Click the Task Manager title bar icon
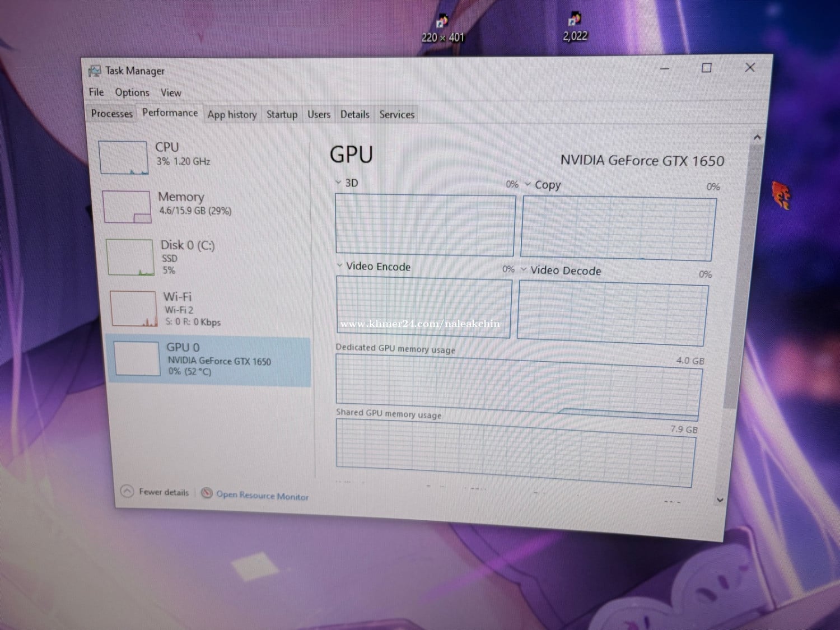This screenshot has height=630, width=840. [x=95, y=71]
